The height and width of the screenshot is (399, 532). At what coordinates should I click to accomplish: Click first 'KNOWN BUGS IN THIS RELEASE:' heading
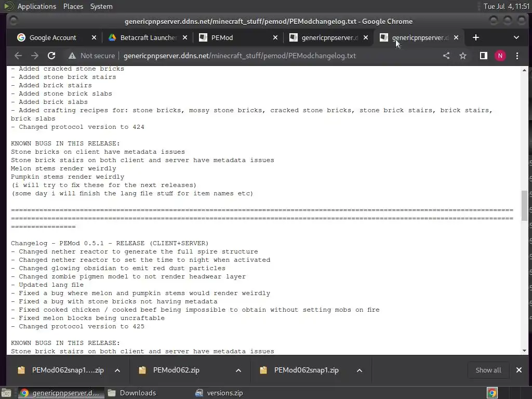[65, 143]
